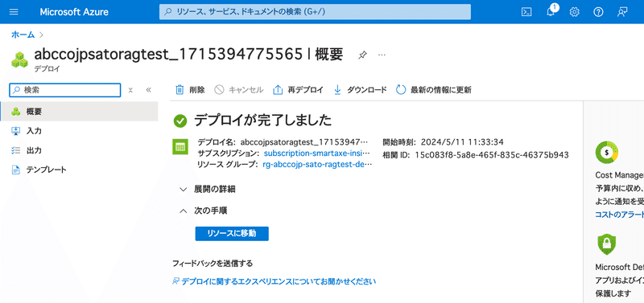Expand the 展開の詳細 section

208,189
